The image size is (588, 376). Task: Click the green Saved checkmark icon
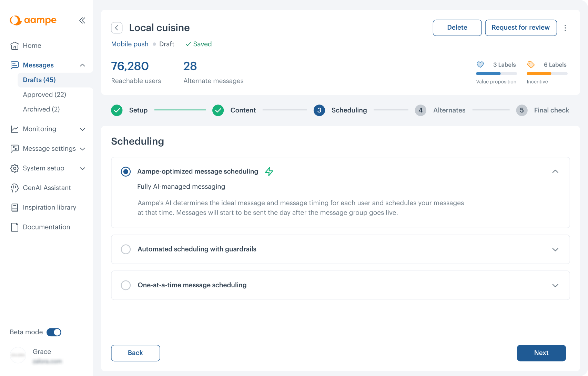188,44
